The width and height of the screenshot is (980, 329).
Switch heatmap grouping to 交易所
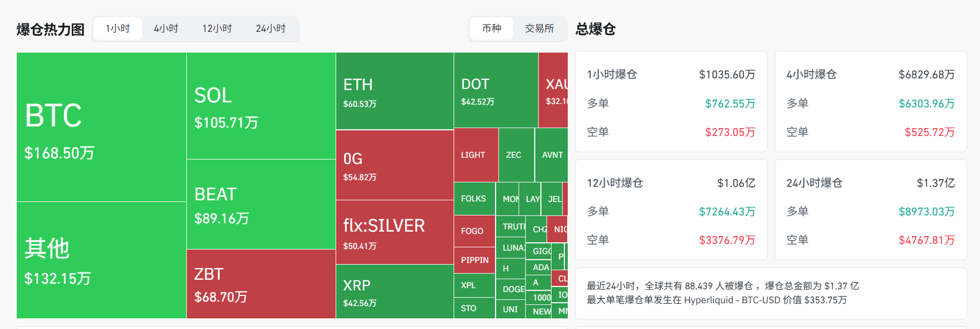[539, 29]
